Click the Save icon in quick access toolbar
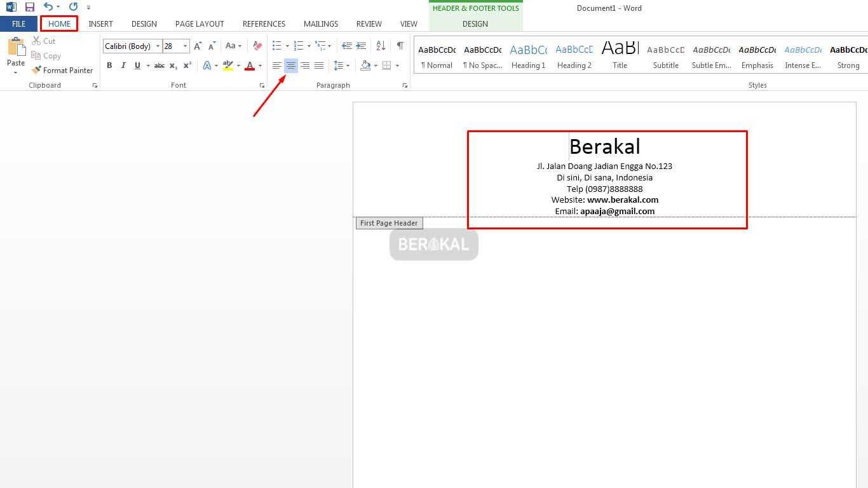The width and height of the screenshot is (868, 488). point(29,8)
